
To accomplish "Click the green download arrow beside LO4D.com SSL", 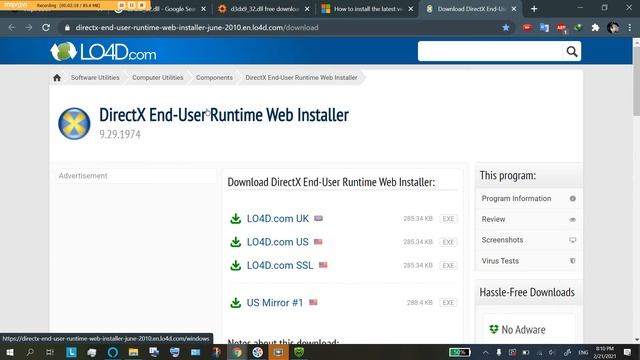I will coord(236,265).
